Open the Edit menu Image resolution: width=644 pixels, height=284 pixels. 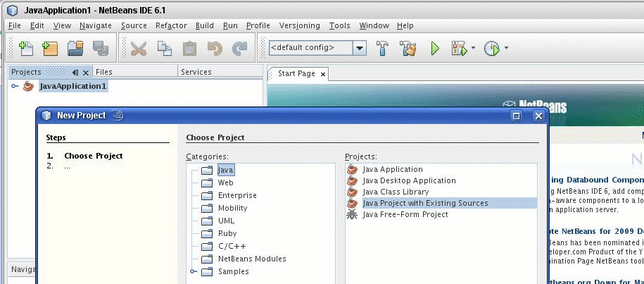[x=37, y=25]
